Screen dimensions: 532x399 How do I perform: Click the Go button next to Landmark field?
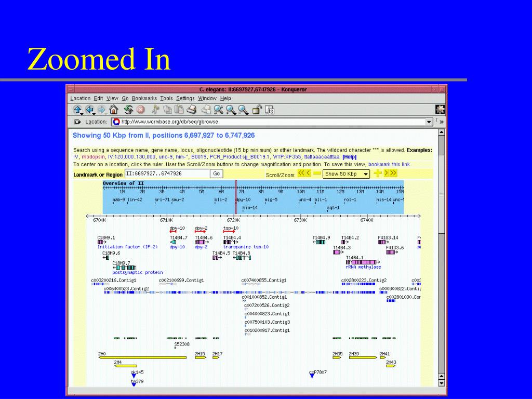tap(217, 174)
